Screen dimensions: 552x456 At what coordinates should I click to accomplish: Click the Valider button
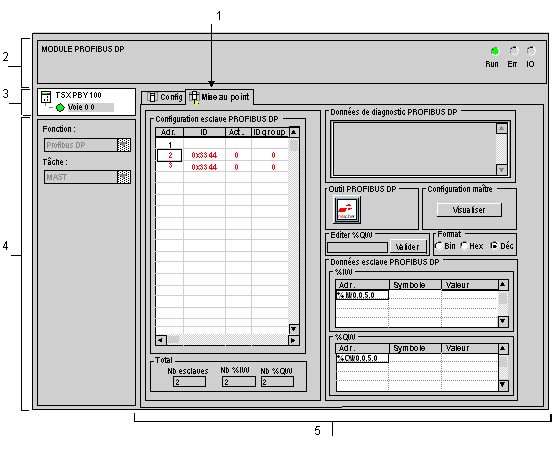408,247
